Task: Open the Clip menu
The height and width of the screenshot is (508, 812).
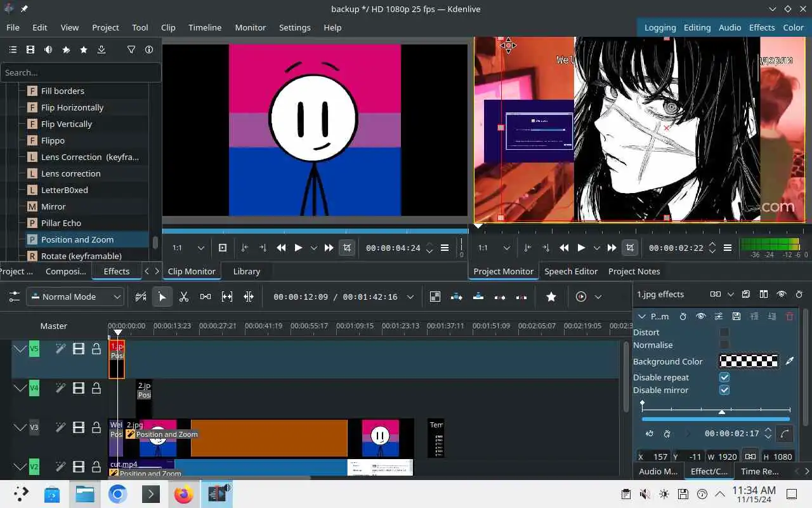Action: tap(168, 27)
